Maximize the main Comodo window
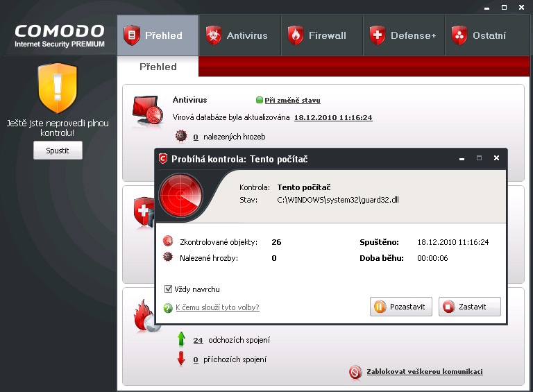This screenshot has height=392, width=533. tap(504, 7)
